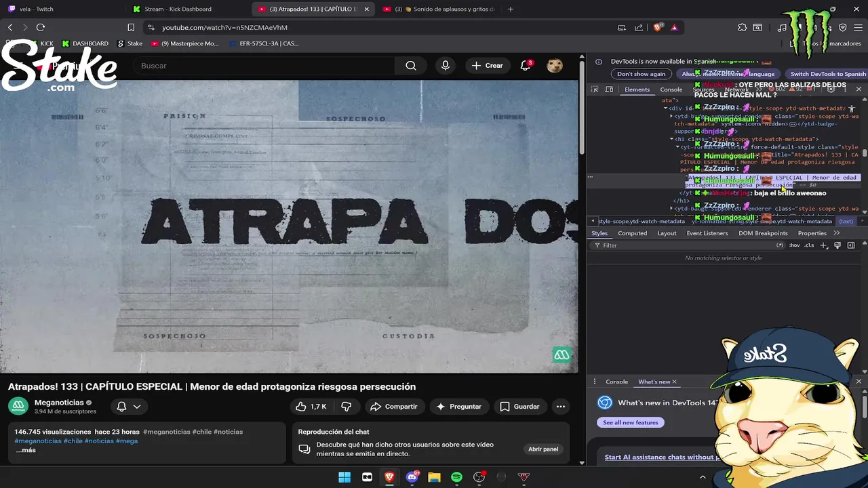Close the What's new drawer tab
The image size is (868, 488).
(x=674, y=382)
